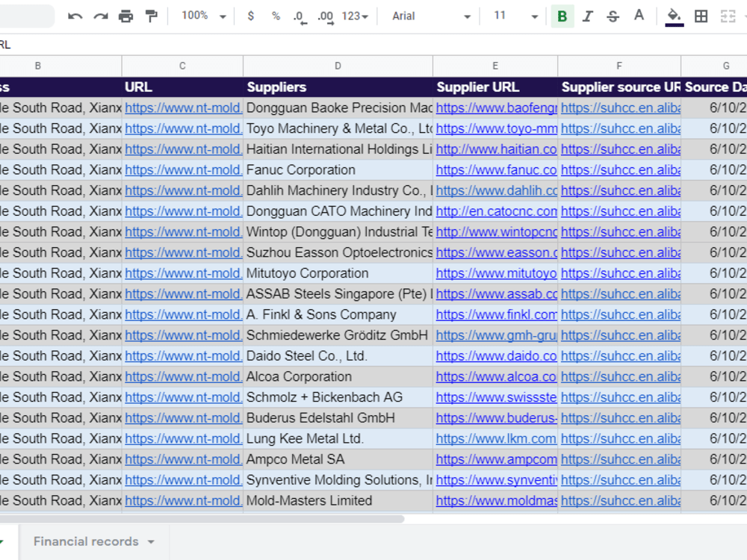Open the lkm.com supplier URL link
The width and height of the screenshot is (747, 560).
coord(496,438)
